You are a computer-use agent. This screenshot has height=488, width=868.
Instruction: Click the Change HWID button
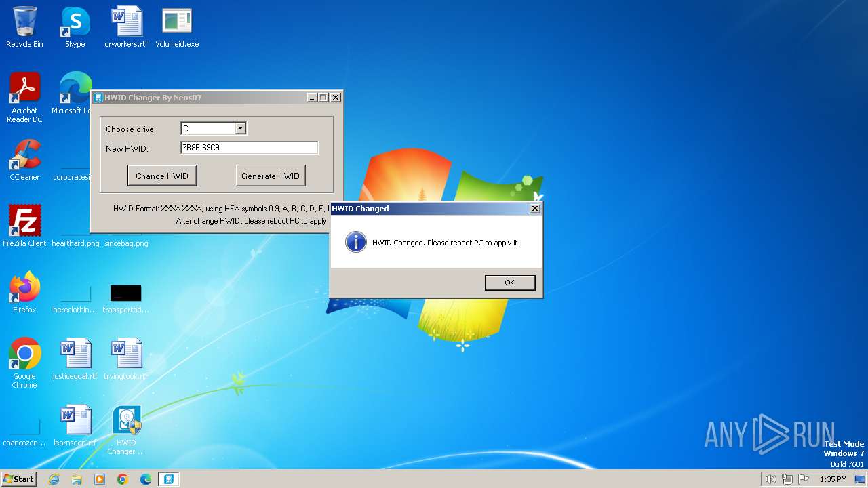pos(162,176)
